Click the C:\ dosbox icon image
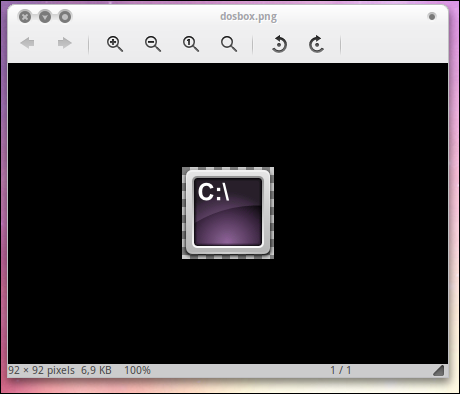Image resolution: width=460 pixels, height=394 pixels. pos(228,213)
